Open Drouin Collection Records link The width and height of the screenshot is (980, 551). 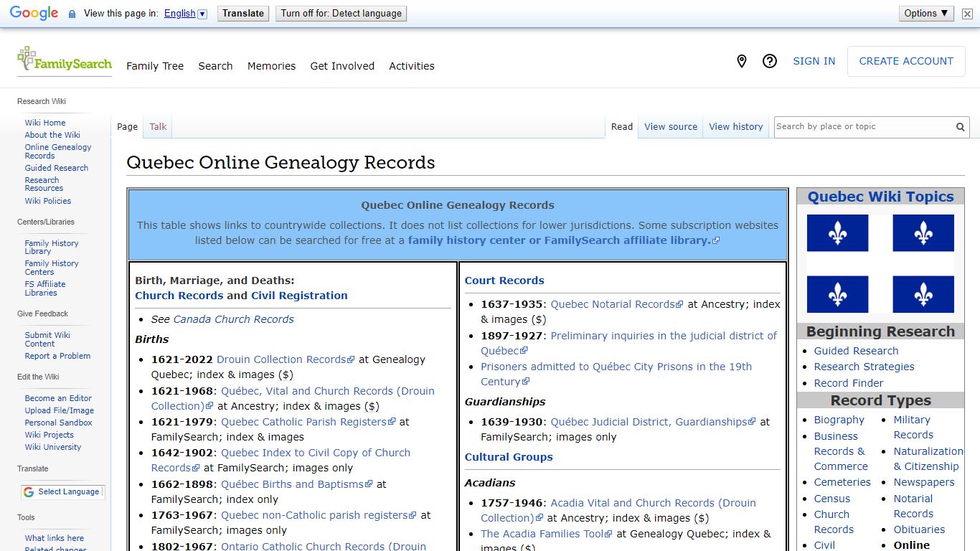coord(286,359)
